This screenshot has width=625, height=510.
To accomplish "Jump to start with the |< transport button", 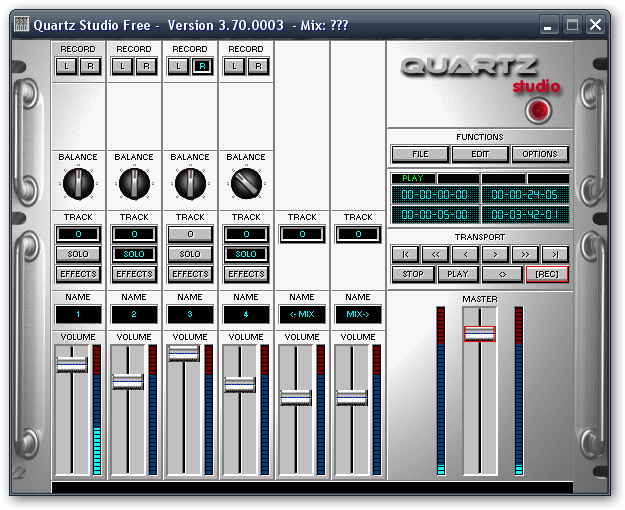I will pyautogui.click(x=405, y=254).
